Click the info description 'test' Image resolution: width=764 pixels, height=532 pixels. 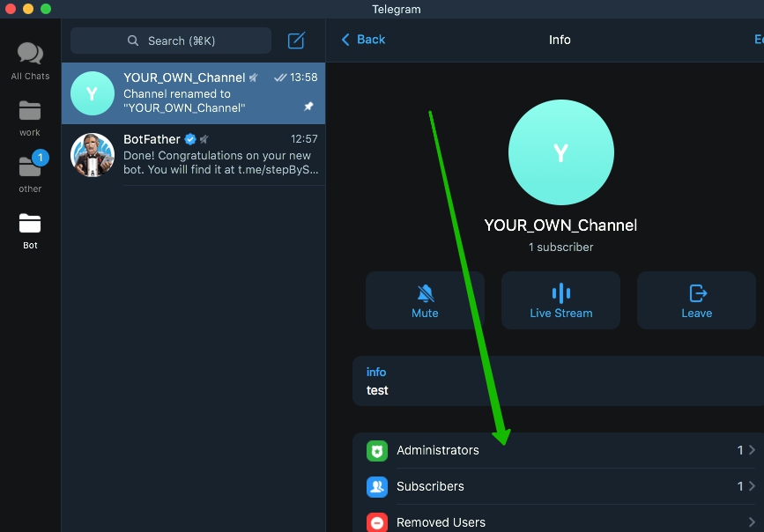377,390
